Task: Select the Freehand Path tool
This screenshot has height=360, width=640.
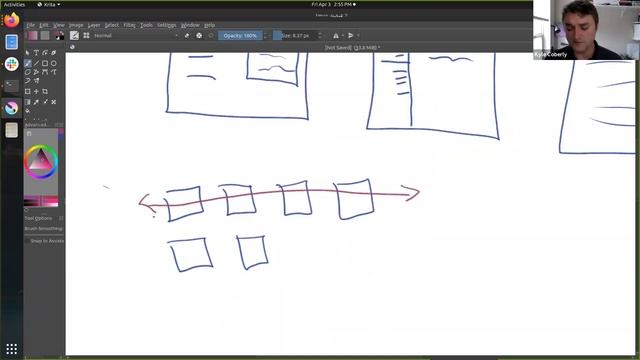Action: [53, 72]
